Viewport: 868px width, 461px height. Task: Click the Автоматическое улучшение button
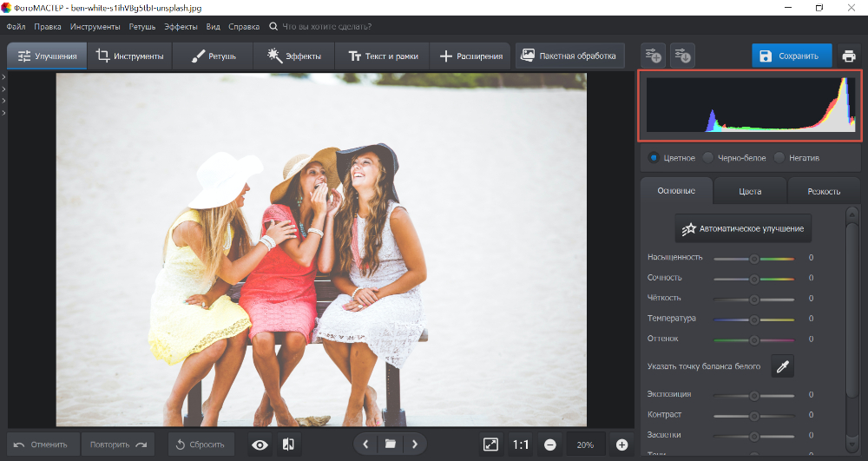[x=743, y=229]
